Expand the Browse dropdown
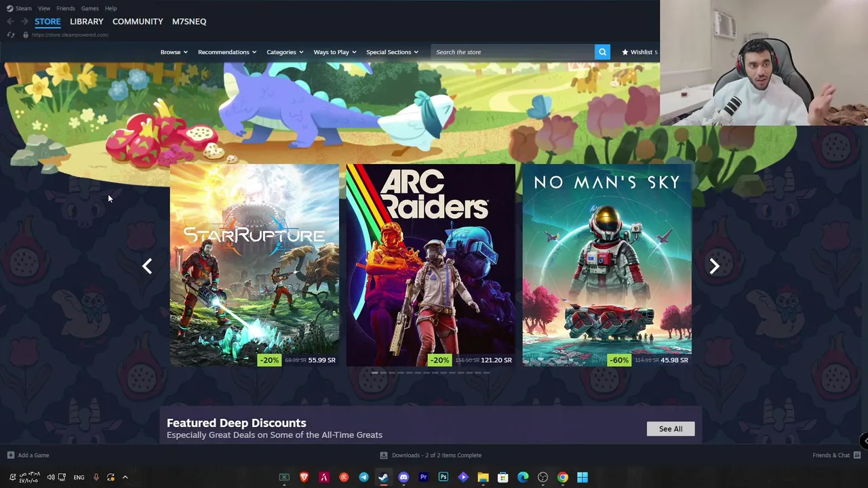Image resolution: width=868 pixels, height=488 pixels. (174, 52)
